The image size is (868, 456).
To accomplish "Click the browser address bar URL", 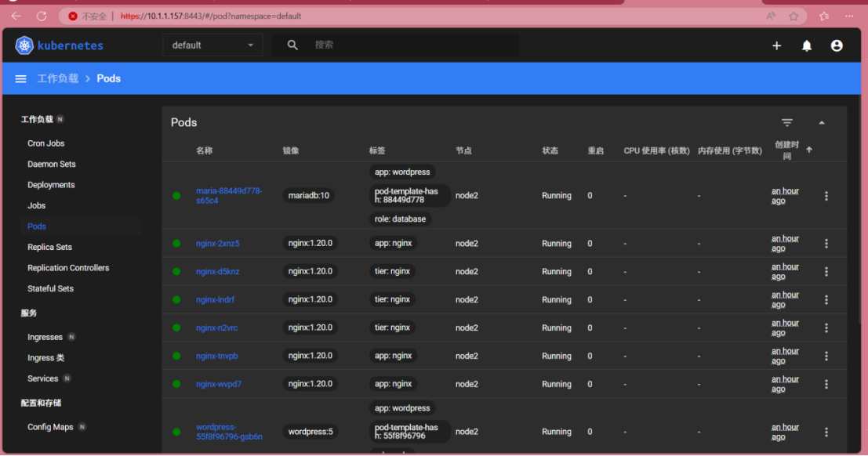I will click(211, 16).
